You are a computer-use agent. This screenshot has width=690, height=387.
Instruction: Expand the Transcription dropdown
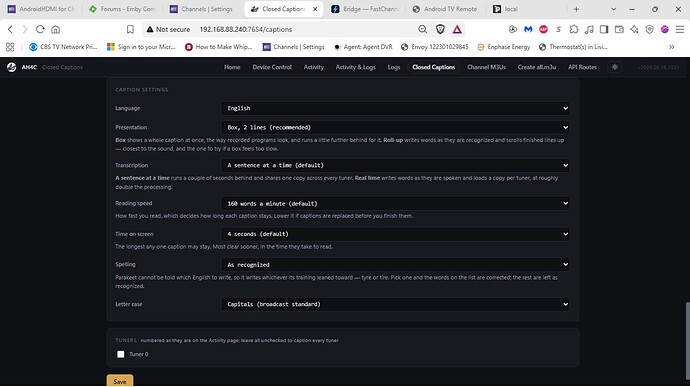click(x=395, y=166)
